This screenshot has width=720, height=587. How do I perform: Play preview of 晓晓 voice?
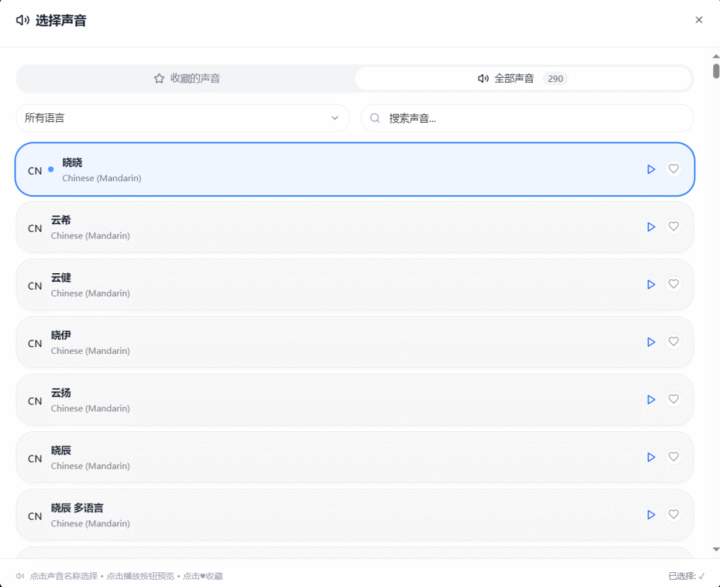[651, 169]
